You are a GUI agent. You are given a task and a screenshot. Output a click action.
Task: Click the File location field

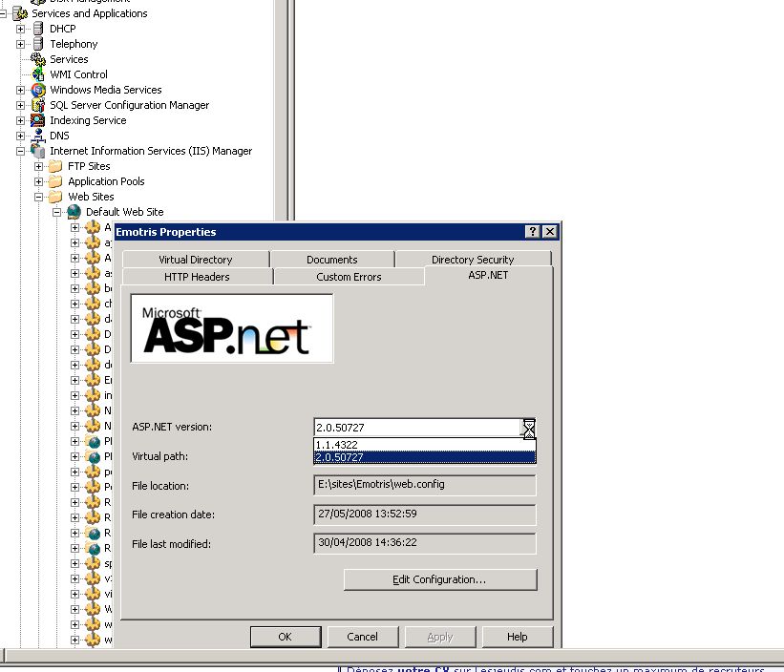click(x=425, y=485)
